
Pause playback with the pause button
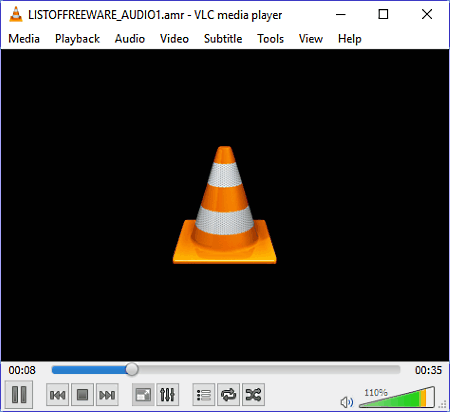(x=19, y=395)
